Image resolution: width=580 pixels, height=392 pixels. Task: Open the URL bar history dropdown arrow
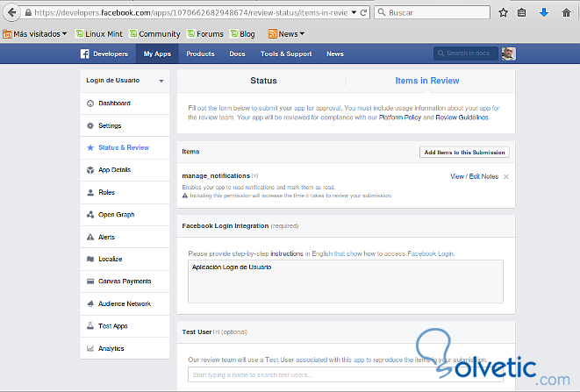coord(354,12)
